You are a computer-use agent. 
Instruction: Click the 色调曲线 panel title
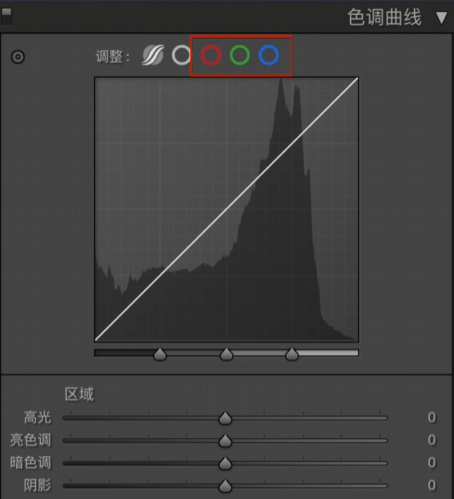pos(384,17)
